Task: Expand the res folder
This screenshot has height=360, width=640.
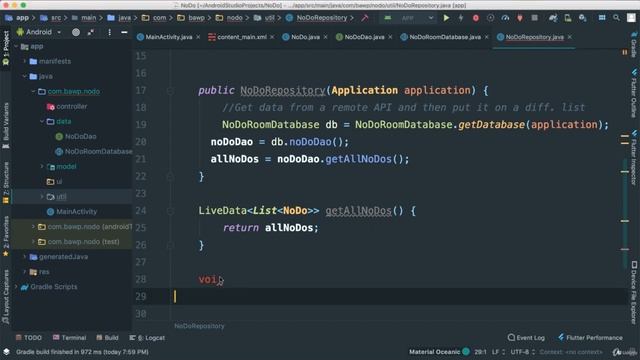Action: click(24, 272)
